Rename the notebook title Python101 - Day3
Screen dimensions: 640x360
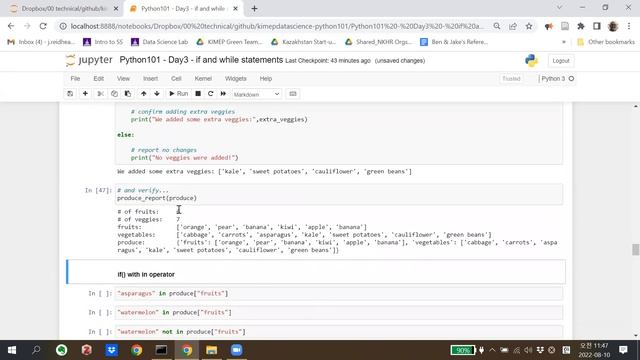point(201,60)
